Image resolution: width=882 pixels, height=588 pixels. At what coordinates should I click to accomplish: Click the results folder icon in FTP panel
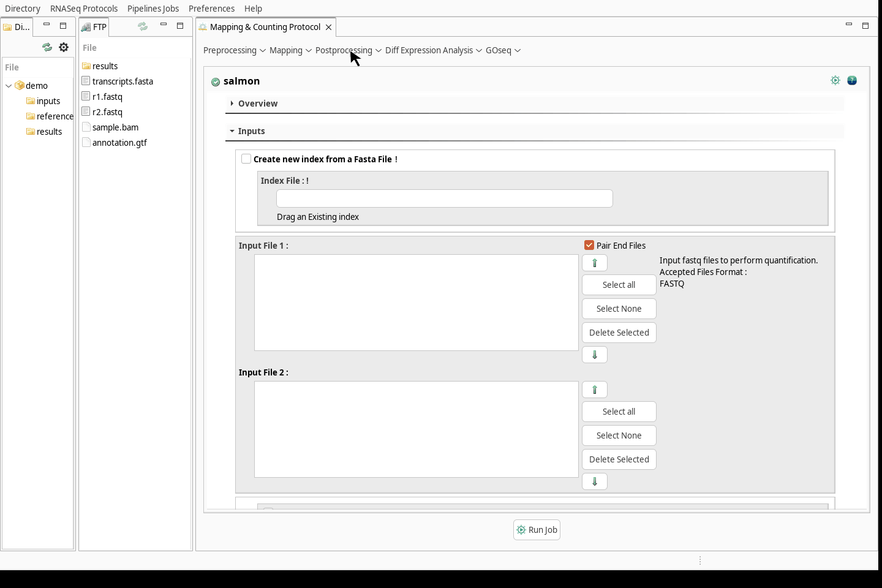pyautogui.click(x=86, y=66)
